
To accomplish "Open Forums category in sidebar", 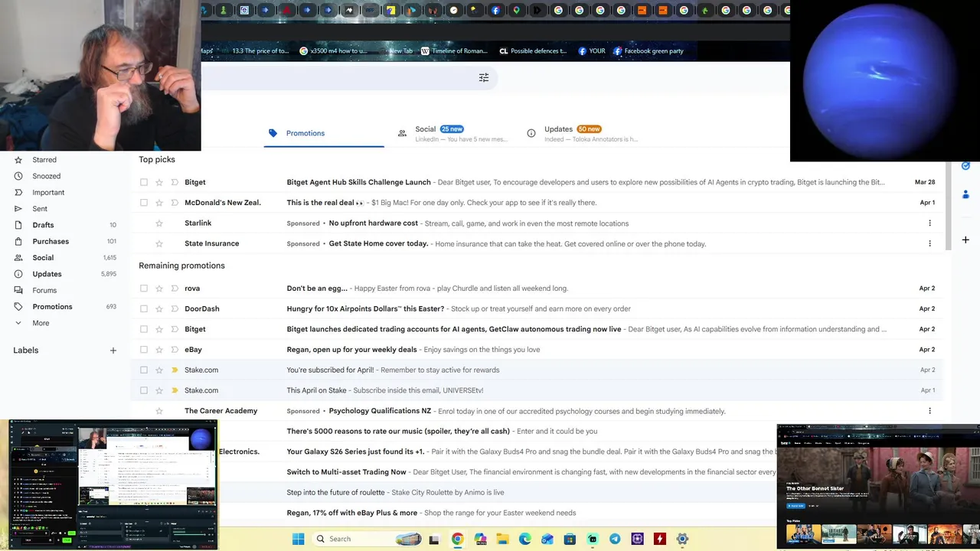I will coord(44,290).
